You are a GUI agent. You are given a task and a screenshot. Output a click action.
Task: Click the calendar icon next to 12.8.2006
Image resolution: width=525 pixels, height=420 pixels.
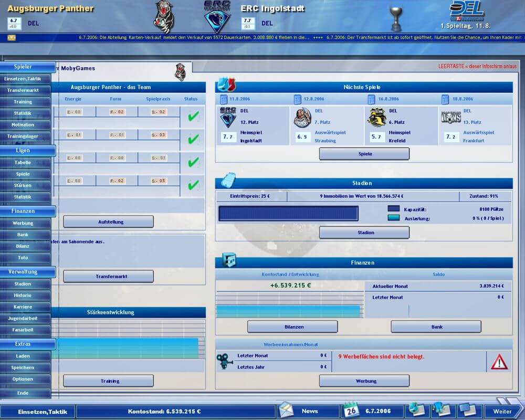[297, 99]
